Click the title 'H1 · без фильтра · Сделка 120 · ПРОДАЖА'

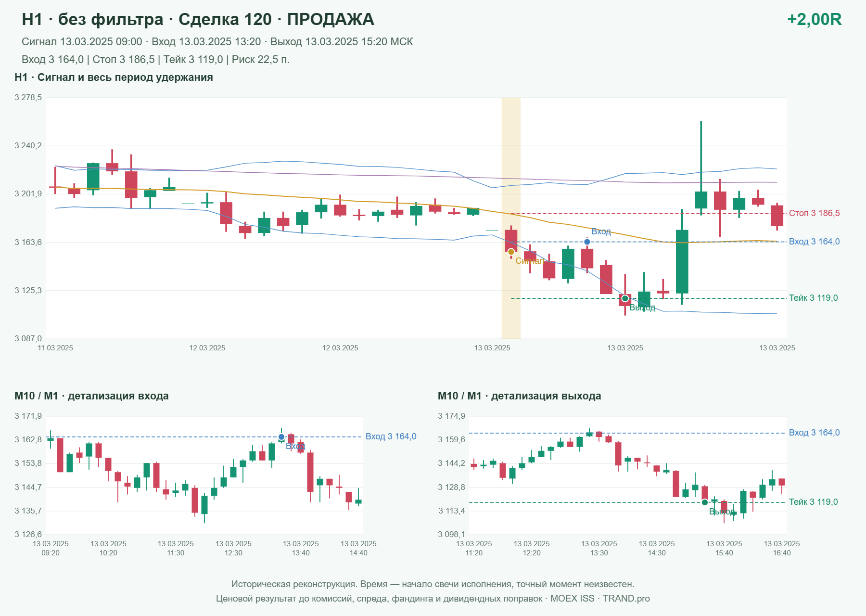point(198,19)
